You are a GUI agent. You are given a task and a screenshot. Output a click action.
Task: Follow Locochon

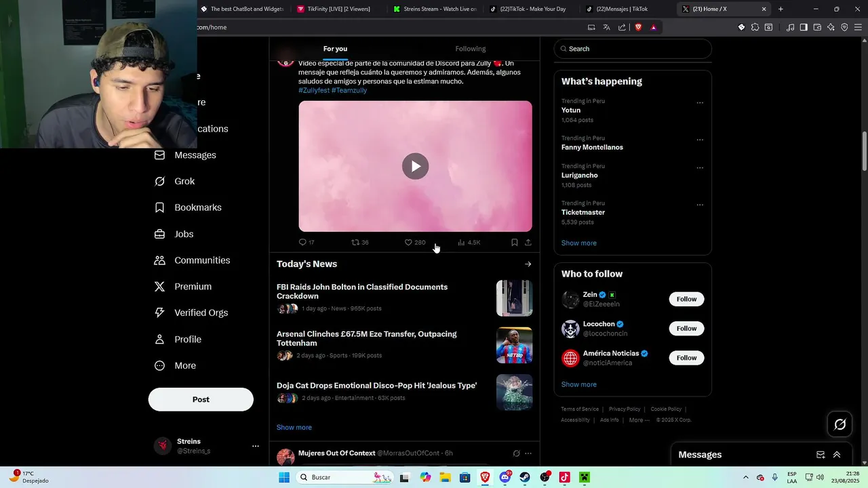click(x=686, y=329)
